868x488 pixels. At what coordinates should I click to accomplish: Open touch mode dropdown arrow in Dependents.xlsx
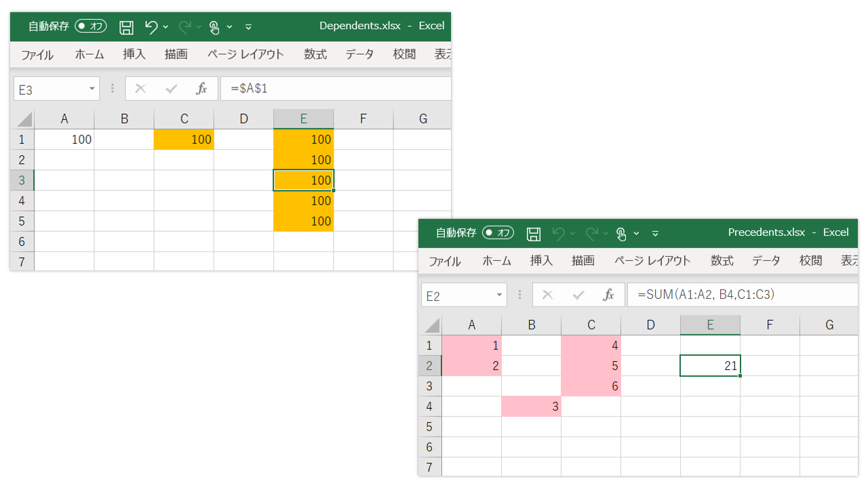coord(229,27)
